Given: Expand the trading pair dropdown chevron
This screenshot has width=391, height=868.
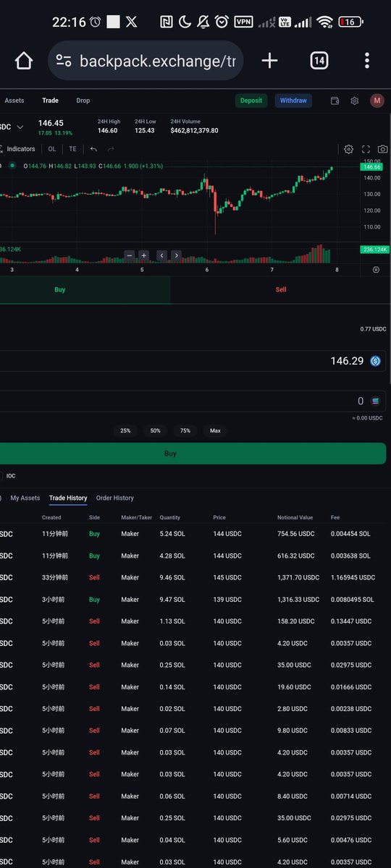Looking at the screenshot, I should pyautogui.click(x=20, y=127).
